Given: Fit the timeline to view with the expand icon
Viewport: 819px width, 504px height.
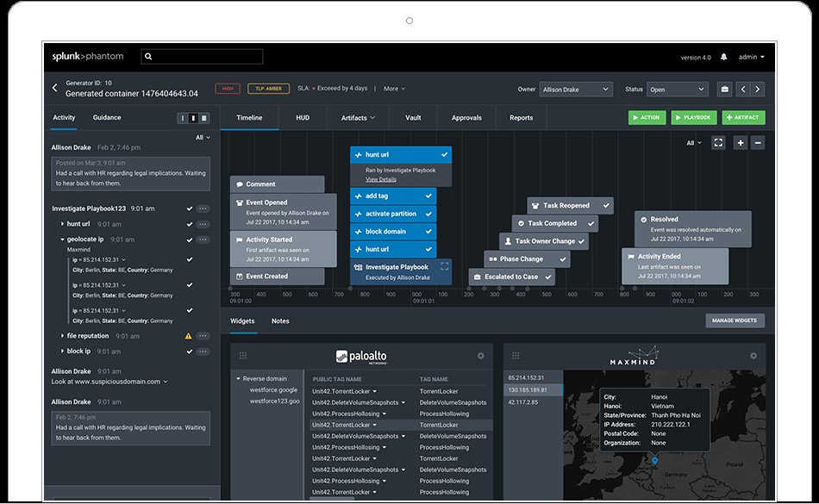Looking at the screenshot, I should (x=719, y=142).
